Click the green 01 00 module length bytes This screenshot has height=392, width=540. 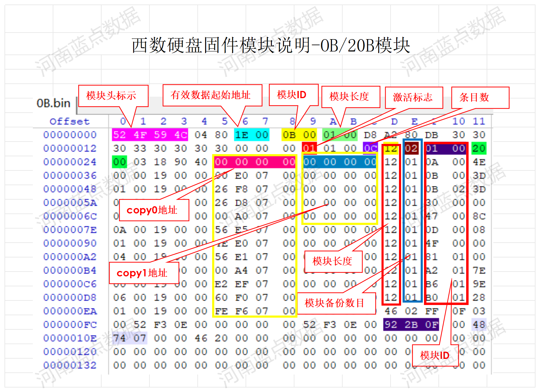click(x=340, y=135)
